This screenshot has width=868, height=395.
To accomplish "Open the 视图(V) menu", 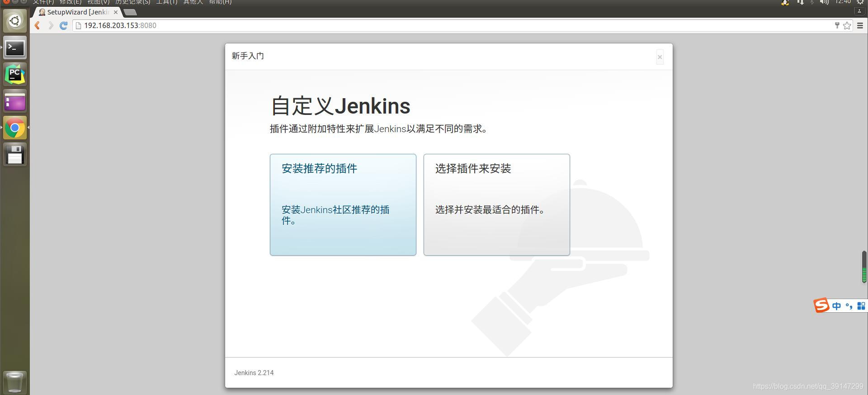I will [99, 2].
